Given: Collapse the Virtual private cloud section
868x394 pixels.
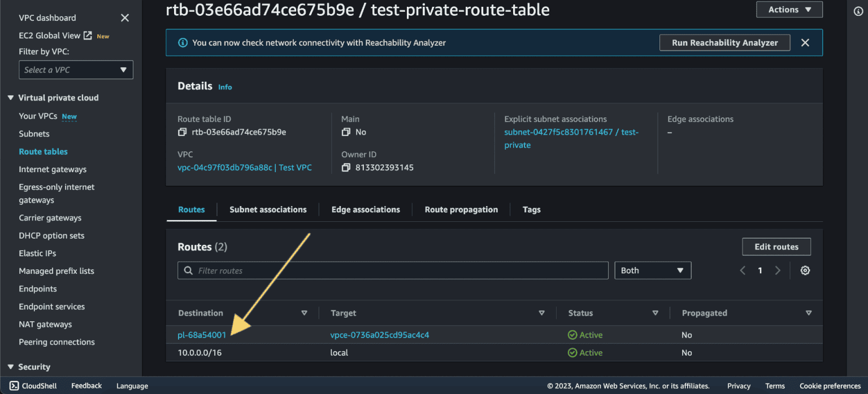Looking at the screenshot, I should (x=11, y=98).
